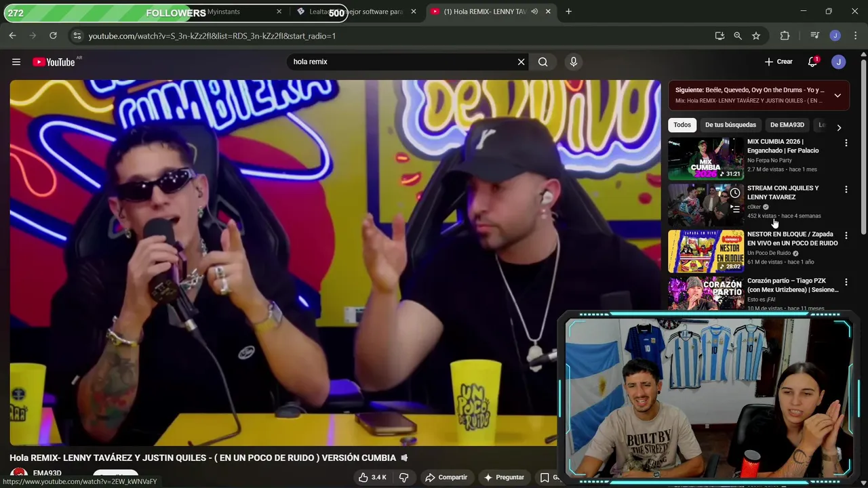This screenshot has width=868, height=488.
Task: Open Chrome media controls icon
Action: [x=815, y=36]
